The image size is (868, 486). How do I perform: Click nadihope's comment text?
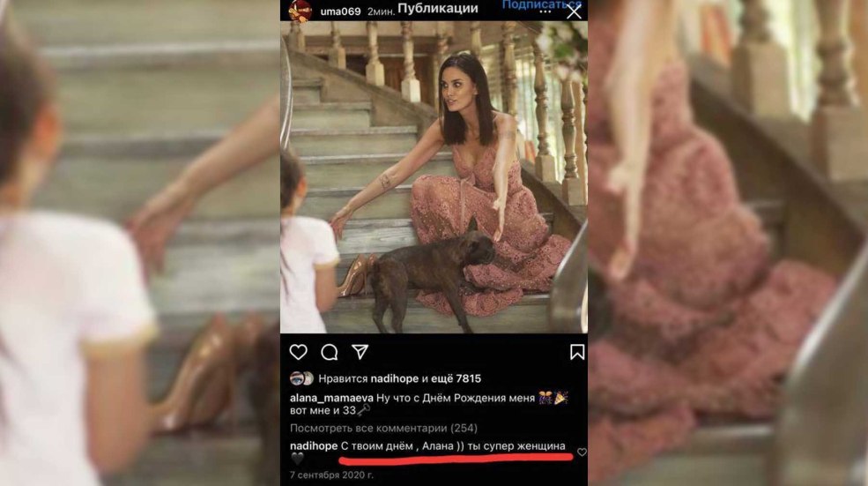[x=453, y=445]
